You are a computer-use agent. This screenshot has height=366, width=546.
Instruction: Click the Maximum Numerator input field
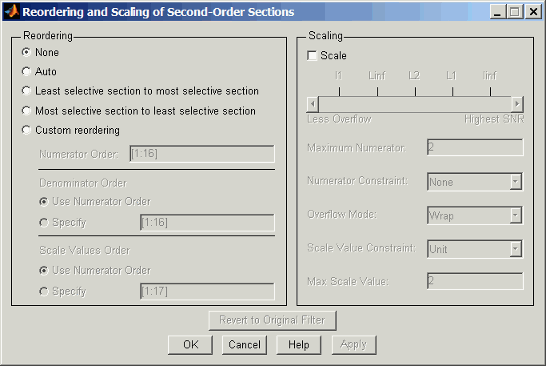(x=475, y=147)
